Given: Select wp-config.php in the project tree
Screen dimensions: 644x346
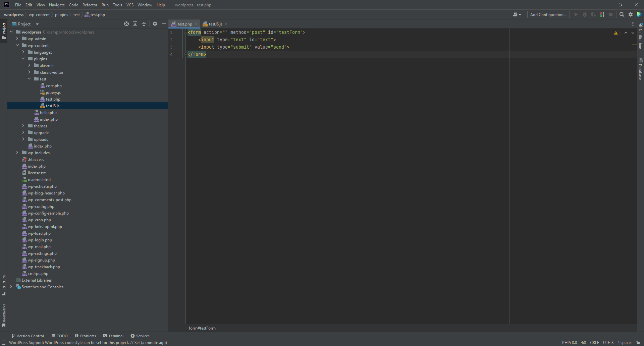Looking at the screenshot, I should tap(41, 206).
